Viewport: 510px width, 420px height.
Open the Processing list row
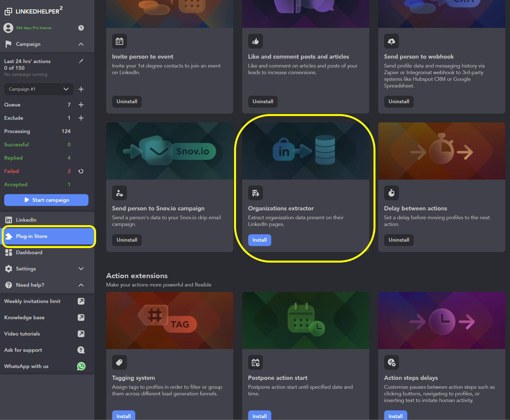pyautogui.click(x=37, y=131)
